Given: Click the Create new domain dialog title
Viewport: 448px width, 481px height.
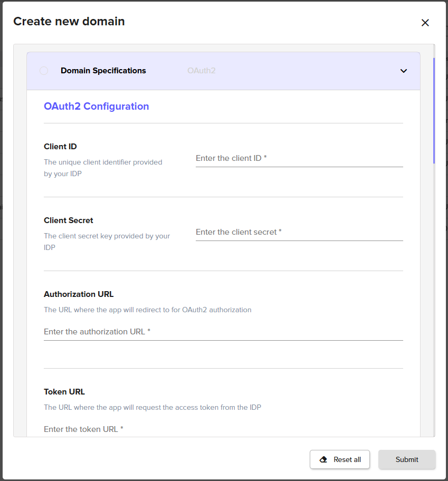Looking at the screenshot, I should pyautogui.click(x=69, y=22).
